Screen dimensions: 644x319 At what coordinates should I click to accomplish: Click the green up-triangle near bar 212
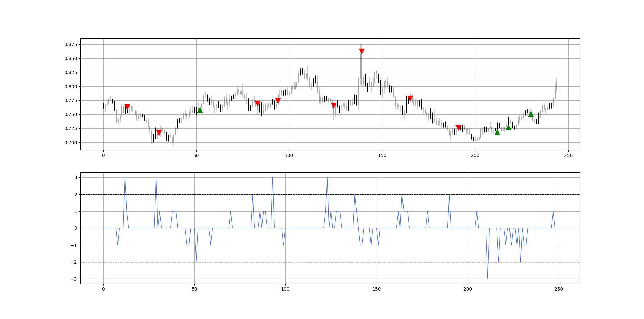click(497, 132)
